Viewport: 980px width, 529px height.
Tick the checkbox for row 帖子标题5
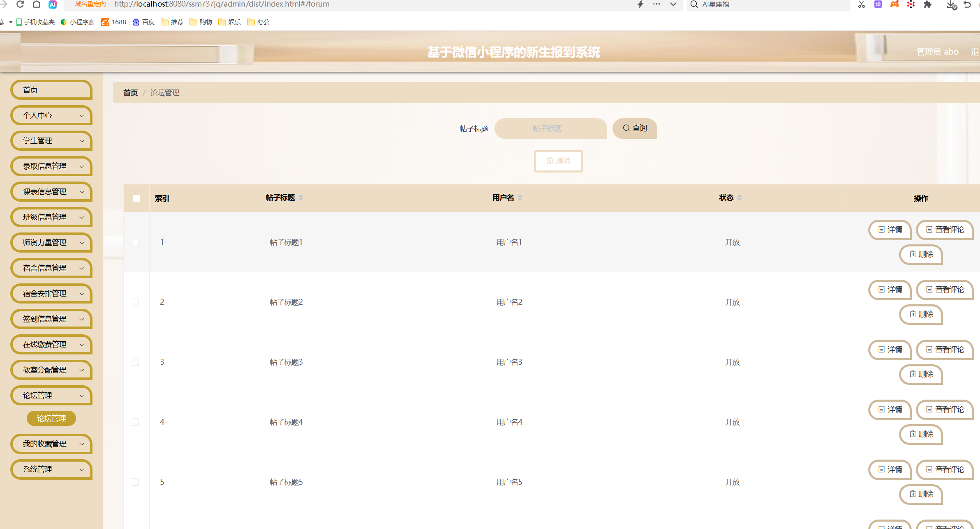(136, 482)
